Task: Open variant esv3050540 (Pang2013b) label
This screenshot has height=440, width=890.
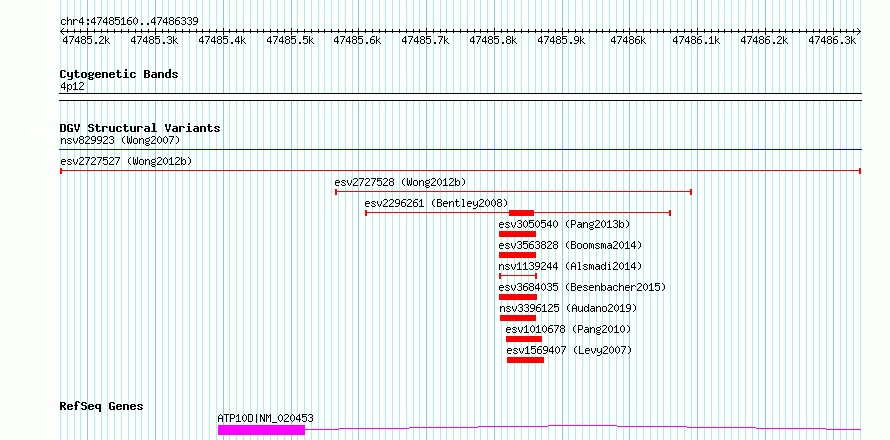Action: 565,224
